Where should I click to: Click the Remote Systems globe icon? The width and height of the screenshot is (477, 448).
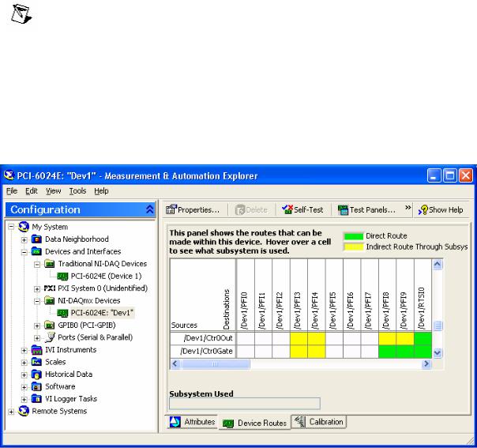pos(24,411)
